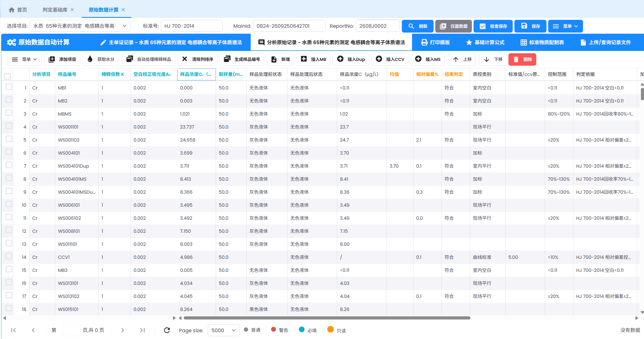Click the 标准号 input field
The height and width of the screenshot is (339, 644).
(192, 26)
